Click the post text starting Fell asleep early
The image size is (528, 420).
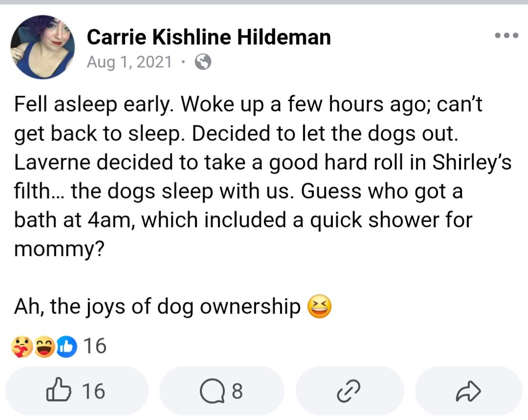pos(263,176)
